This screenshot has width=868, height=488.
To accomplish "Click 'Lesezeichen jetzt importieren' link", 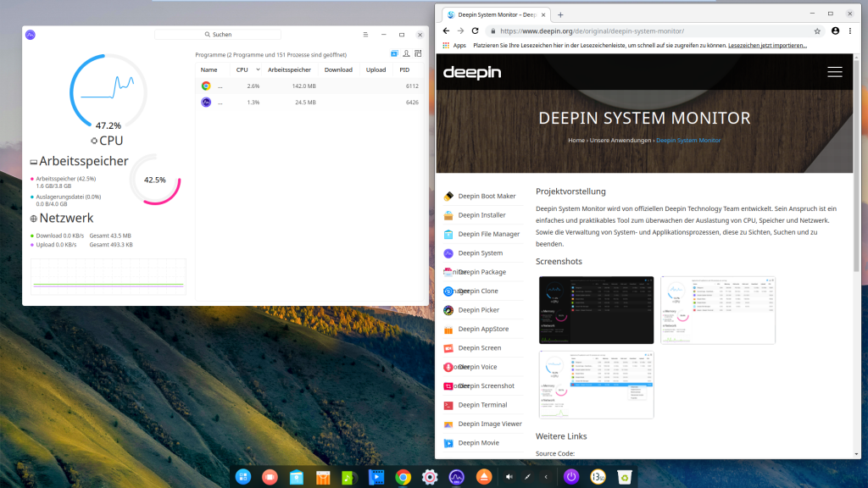I will point(767,45).
